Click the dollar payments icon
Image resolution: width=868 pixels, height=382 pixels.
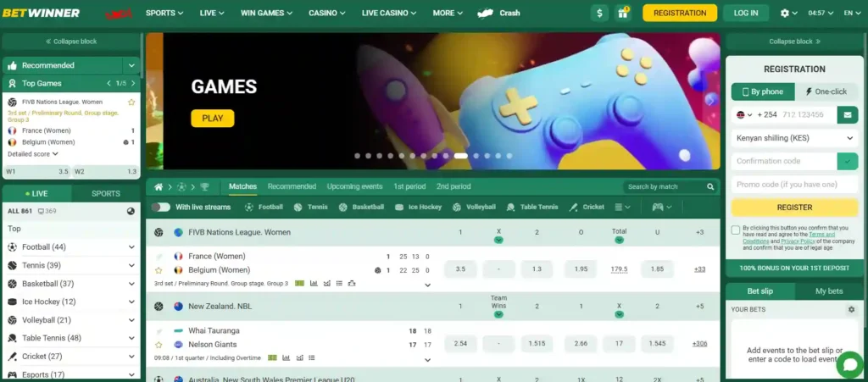[x=599, y=13]
